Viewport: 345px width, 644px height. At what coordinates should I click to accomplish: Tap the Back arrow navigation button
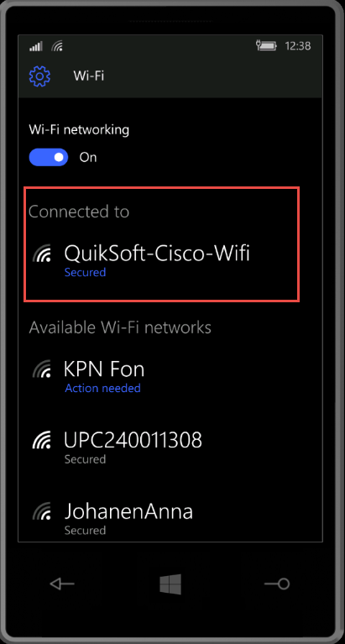click(x=62, y=584)
